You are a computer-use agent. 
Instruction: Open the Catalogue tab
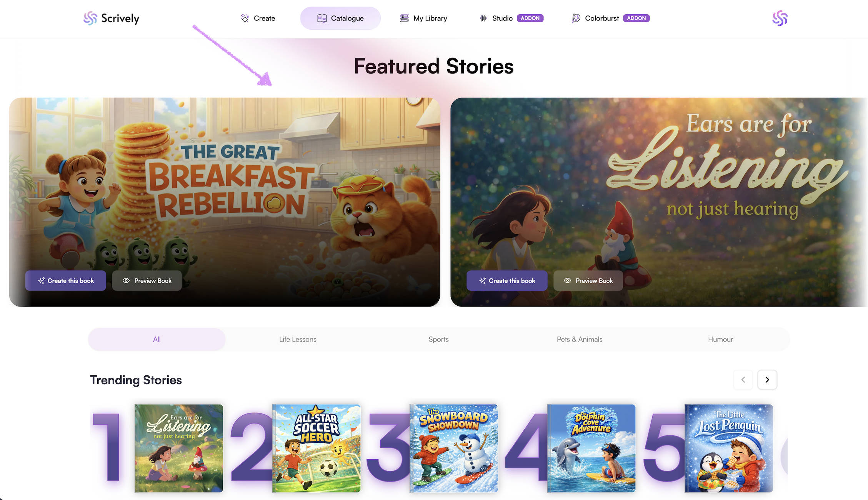(340, 18)
